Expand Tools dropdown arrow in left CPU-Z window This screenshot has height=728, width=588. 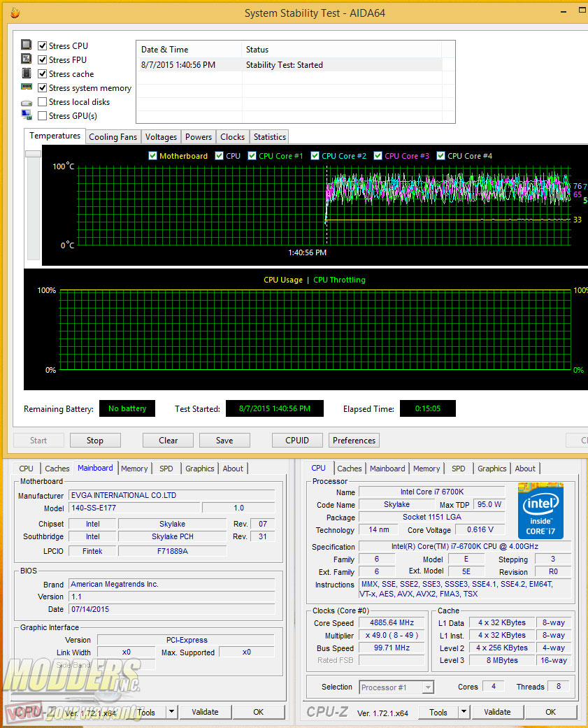pos(171,712)
